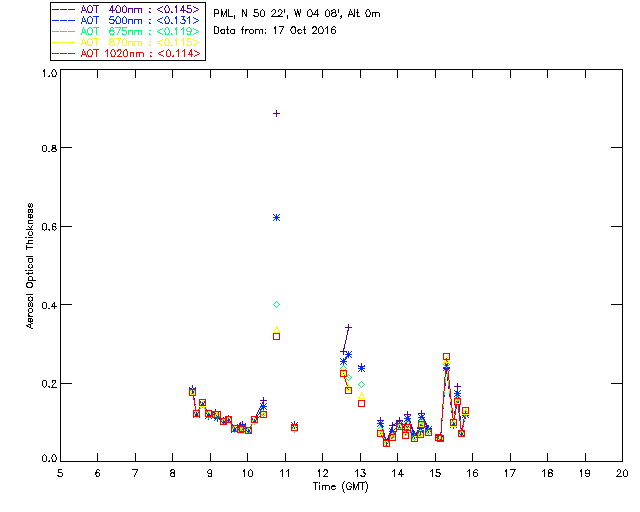
Task: Select the AOT 870nm legend entry
Action: coord(126,42)
